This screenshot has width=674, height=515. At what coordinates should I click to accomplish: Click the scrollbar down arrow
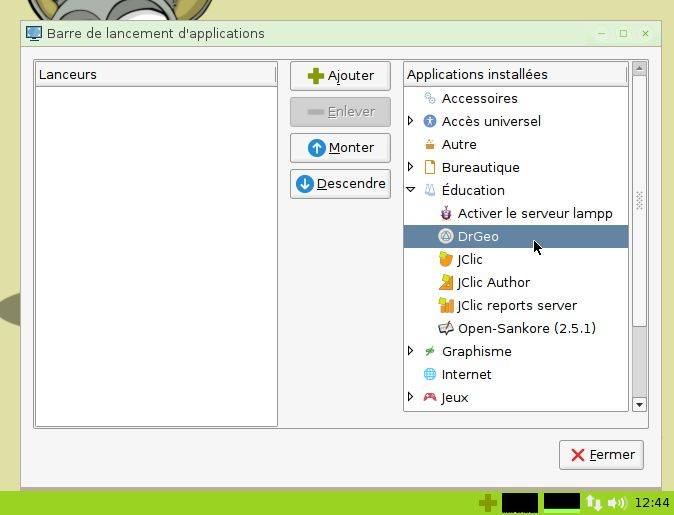click(x=639, y=405)
